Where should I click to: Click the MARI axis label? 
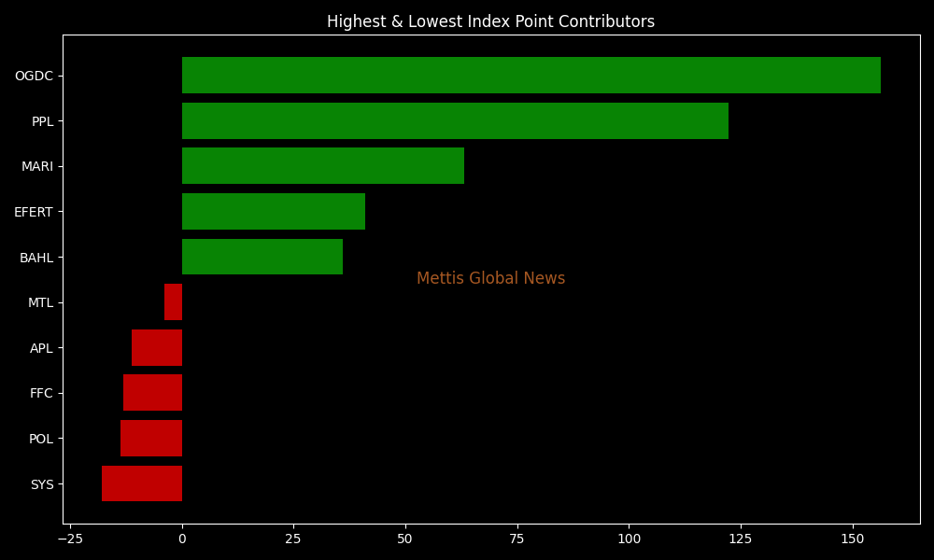coord(37,167)
